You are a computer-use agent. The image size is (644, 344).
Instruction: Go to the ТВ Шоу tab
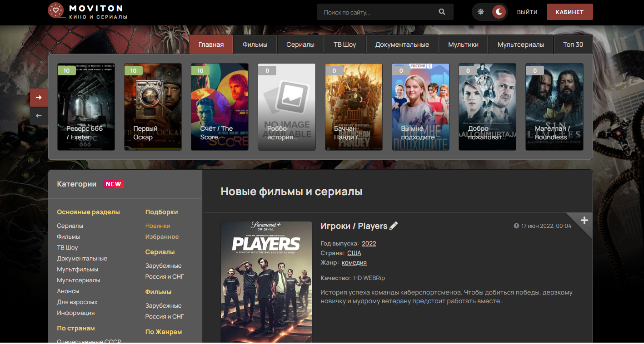point(345,44)
